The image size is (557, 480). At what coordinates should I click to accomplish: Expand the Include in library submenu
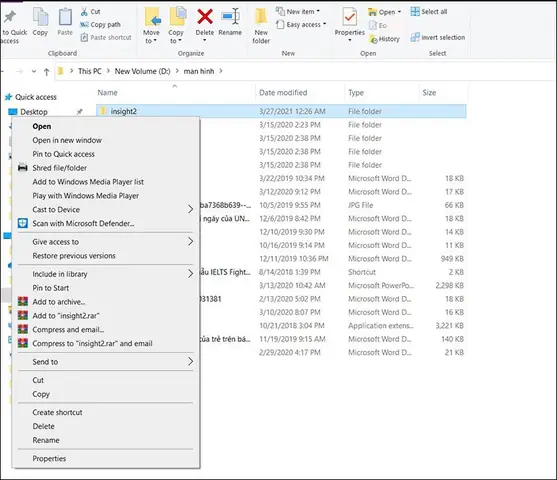pyautogui.click(x=191, y=274)
